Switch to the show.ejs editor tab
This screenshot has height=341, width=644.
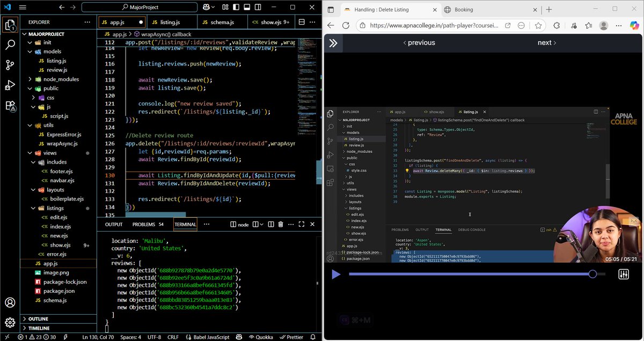270,22
